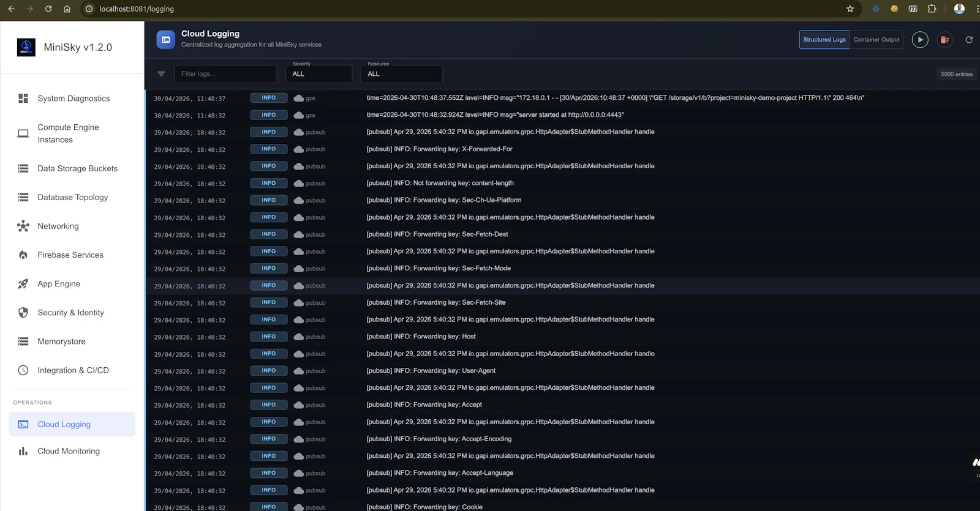Navigate to Database Topology
980x511 pixels.
[x=72, y=197]
